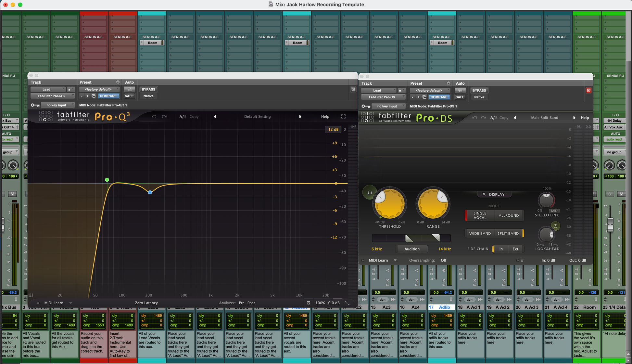Click next preset arrow in Pro-Q 3
This screenshot has height=364, width=632.
300,116
